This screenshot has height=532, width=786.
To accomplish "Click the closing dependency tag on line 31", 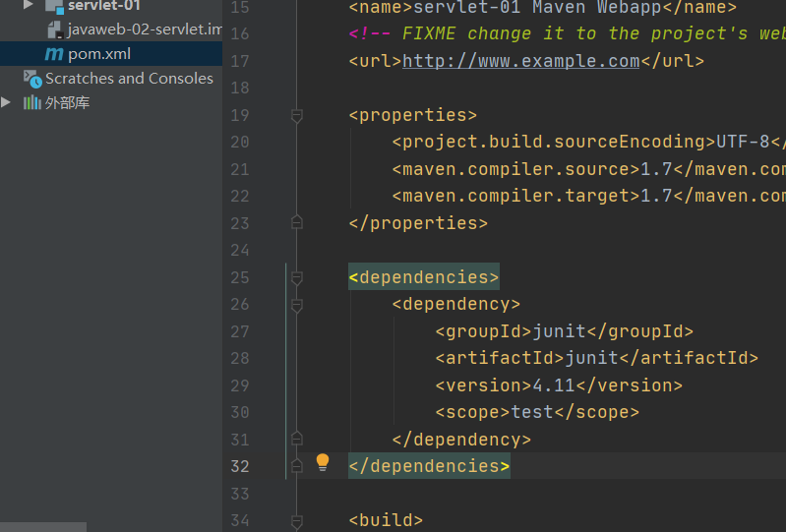I will pyautogui.click(x=461, y=440).
